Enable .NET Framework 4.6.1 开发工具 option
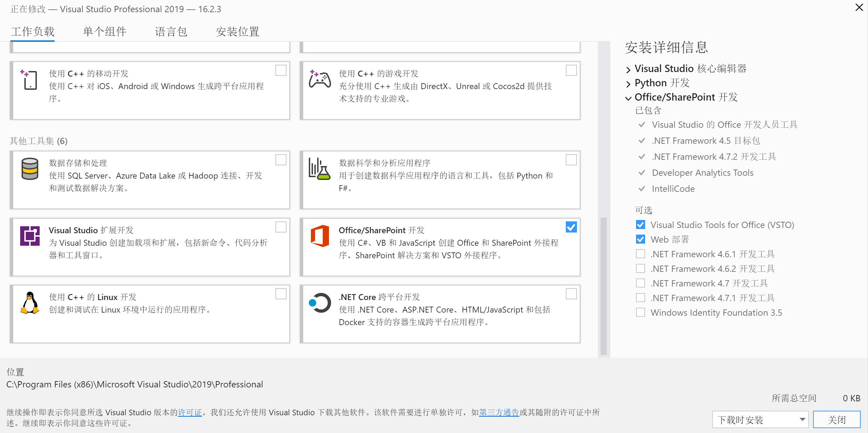This screenshot has height=433, width=868. coord(640,254)
